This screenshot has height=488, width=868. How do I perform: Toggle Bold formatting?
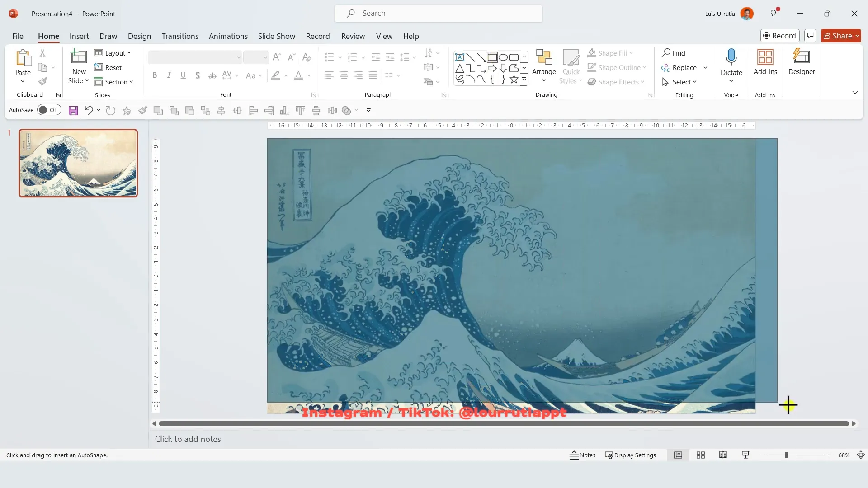tap(155, 75)
